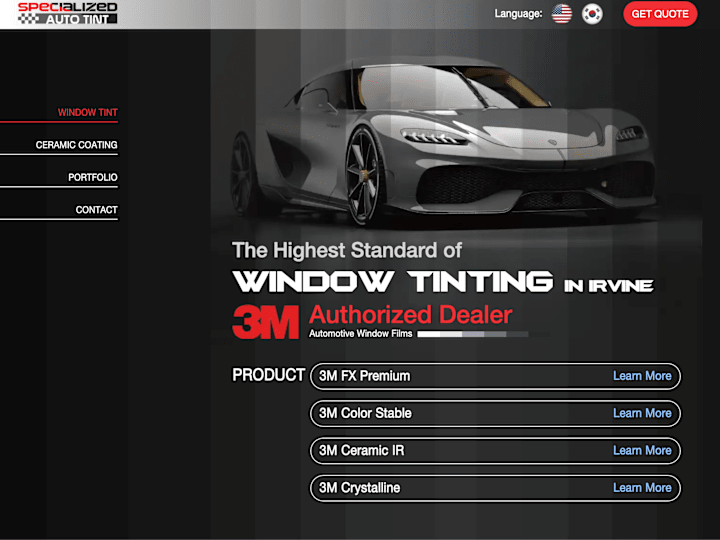Open the PORTFOLIO section
Viewport: 720px width, 540px height.
pos(93,177)
